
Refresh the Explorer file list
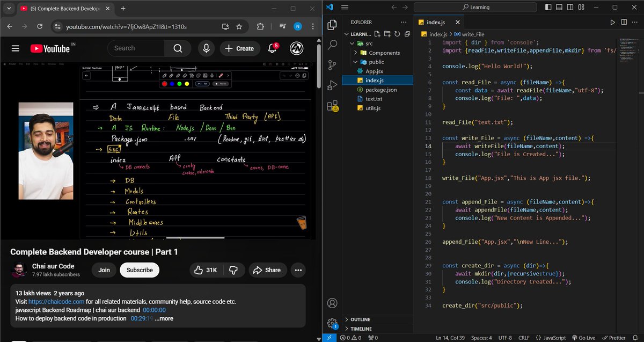[x=397, y=33]
